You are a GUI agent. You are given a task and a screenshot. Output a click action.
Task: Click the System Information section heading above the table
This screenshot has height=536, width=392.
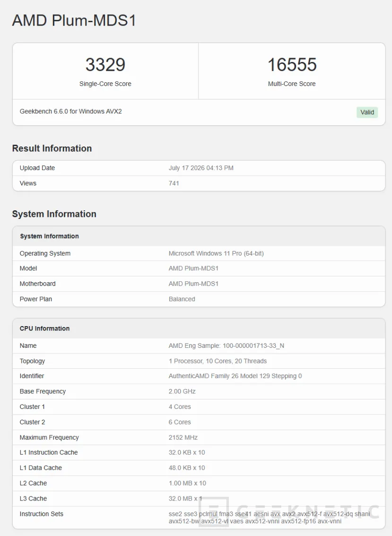pyautogui.click(x=54, y=214)
